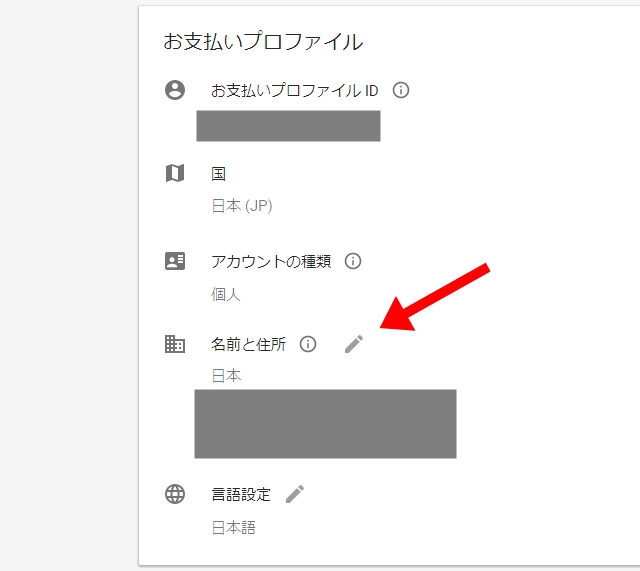Viewport: 640px width, 571px height.
Task: Click the info icon next to アカウントの種類
Action: [353, 261]
